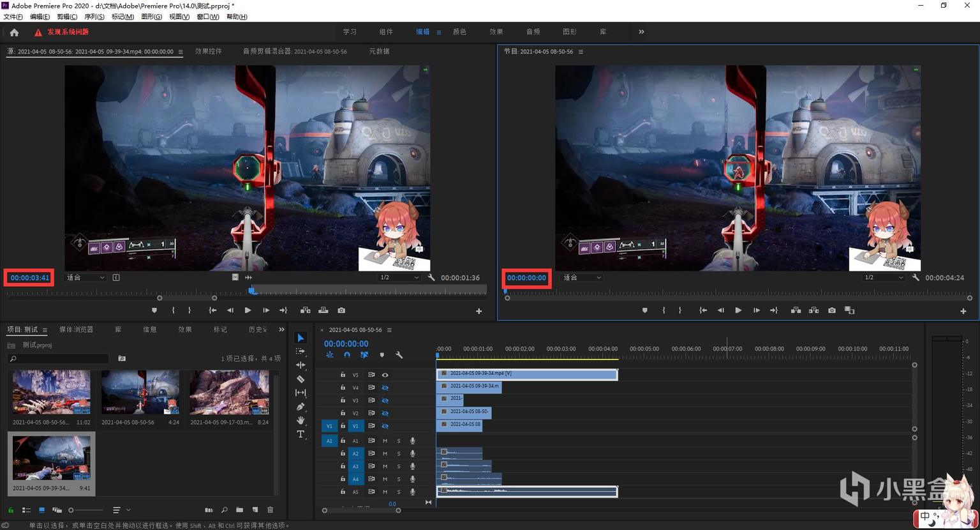The width and height of the screenshot is (980, 530).
Task: Delete selected item with trash icon
Action: tap(270, 510)
